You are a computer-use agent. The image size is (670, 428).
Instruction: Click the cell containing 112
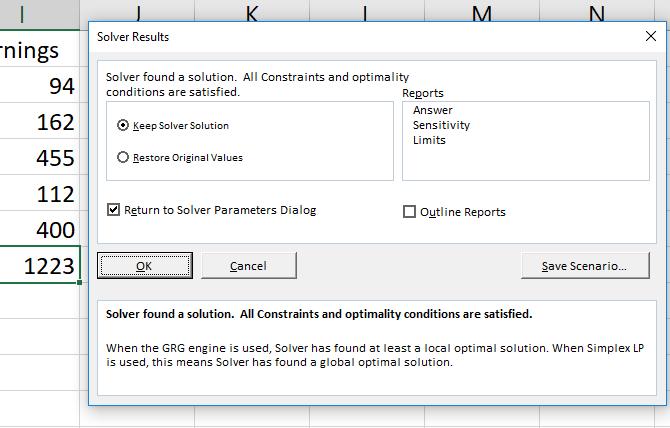click(x=40, y=194)
